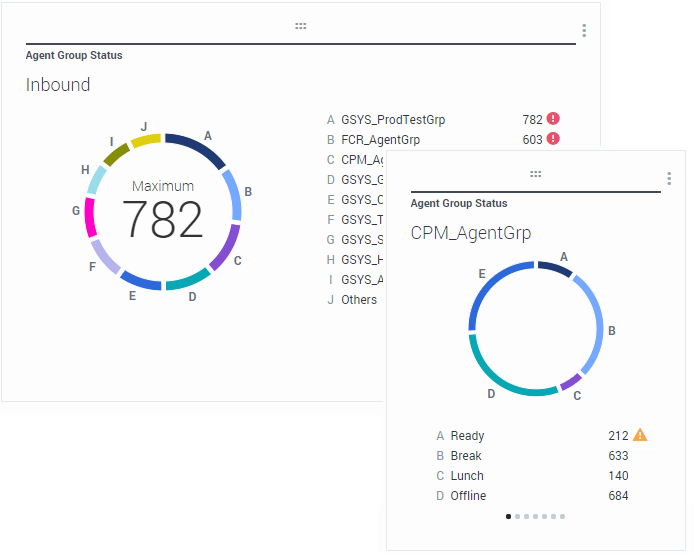Click the 633 Break value
694x559 pixels.
coord(618,455)
